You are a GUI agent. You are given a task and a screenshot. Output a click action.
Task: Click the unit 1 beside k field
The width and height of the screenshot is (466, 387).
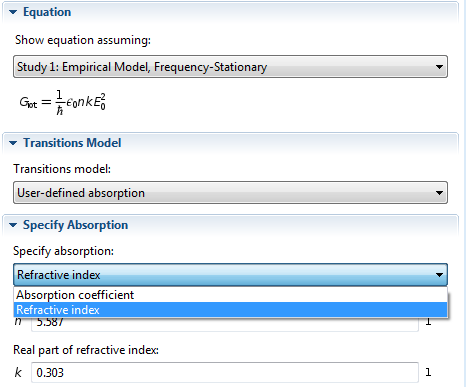coord(428,372)
